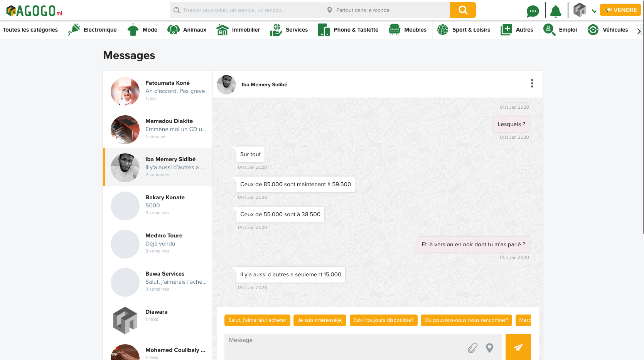
Task: Click the VENDRE button
Action: pyautogui.click(x=620, y=10)
